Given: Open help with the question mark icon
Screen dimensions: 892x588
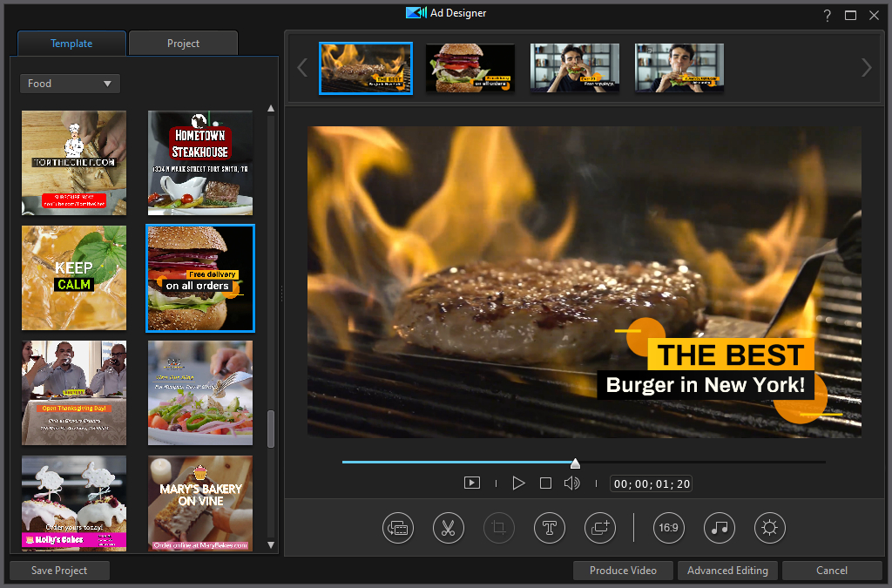Looking at the screenshot, I should click(828, 16).
